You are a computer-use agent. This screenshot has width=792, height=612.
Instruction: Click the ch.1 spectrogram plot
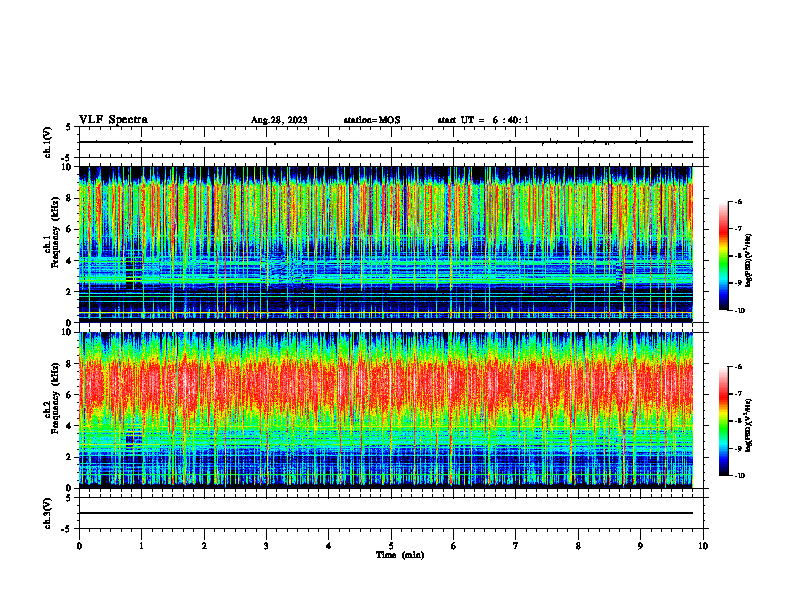[386, 244]
